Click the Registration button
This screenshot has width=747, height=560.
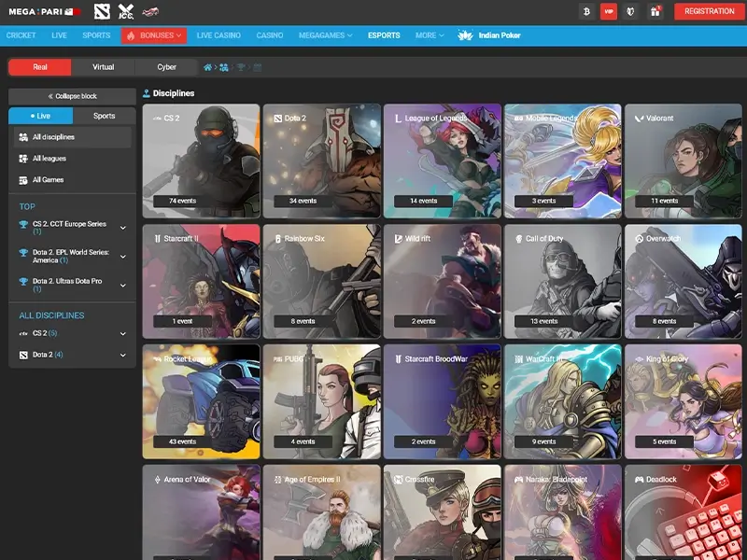[x=709, y=11]
